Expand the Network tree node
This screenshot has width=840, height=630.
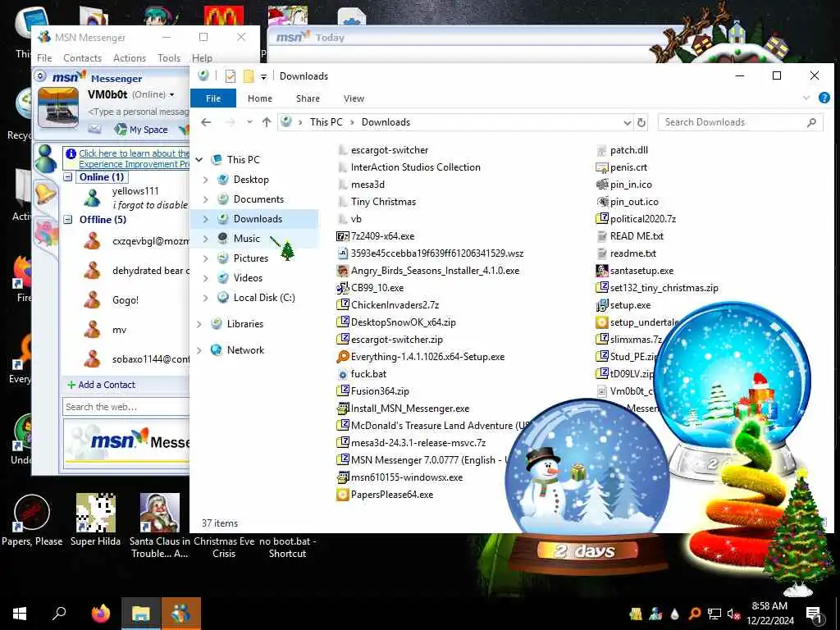tap(199, 350)
